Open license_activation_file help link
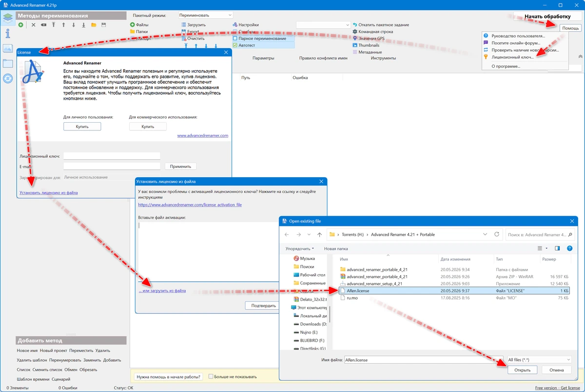This screenshot has width=585, height=392. point(190,205)
